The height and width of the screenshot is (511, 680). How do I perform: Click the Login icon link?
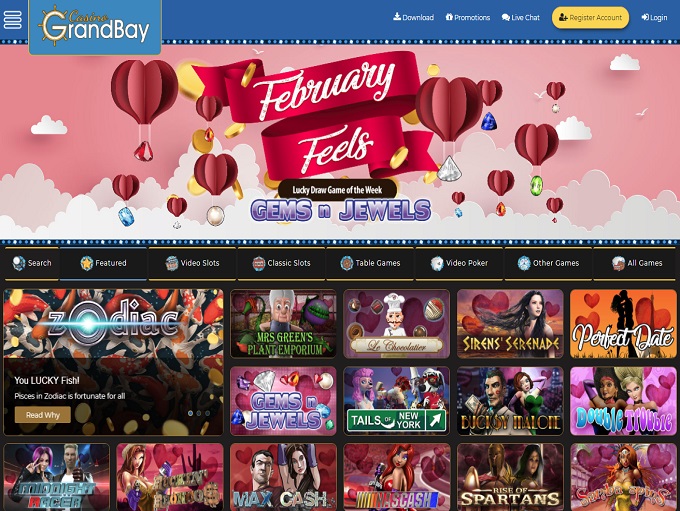click(654, 17)
